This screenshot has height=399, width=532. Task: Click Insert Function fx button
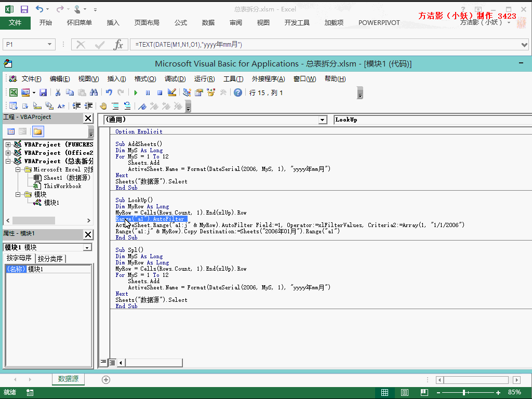[x=118, y=45]
